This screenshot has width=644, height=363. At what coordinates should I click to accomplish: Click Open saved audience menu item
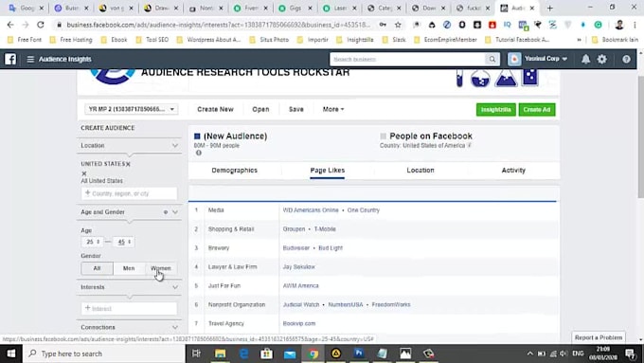pos(260,109)
